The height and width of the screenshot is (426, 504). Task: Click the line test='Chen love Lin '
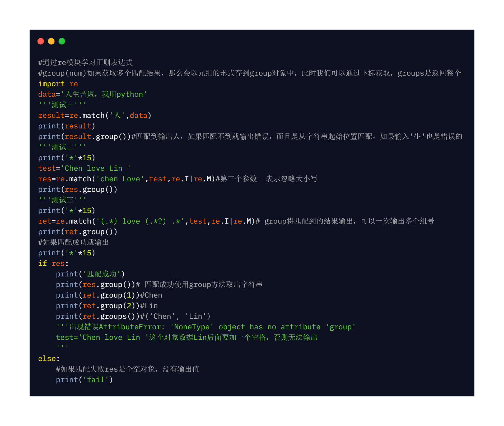(84, 168)
